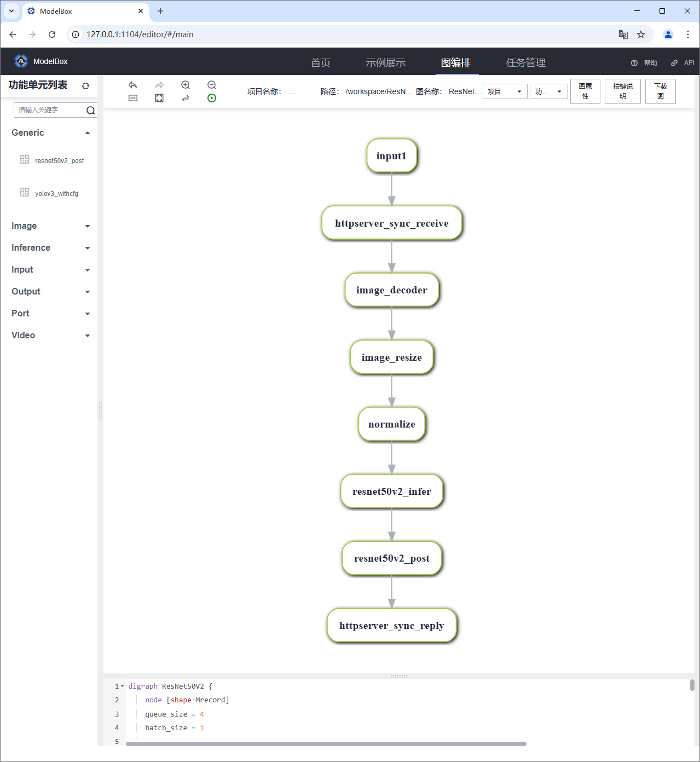Select the resnet50v2_infer node
Screen dimensions: 700x762
391,492
